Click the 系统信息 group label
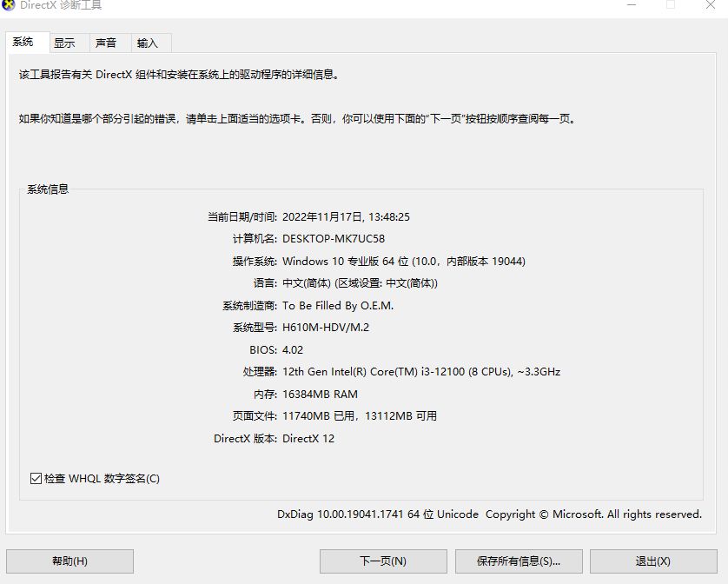This screenshot has height=584, width=728. pos(48,189)
